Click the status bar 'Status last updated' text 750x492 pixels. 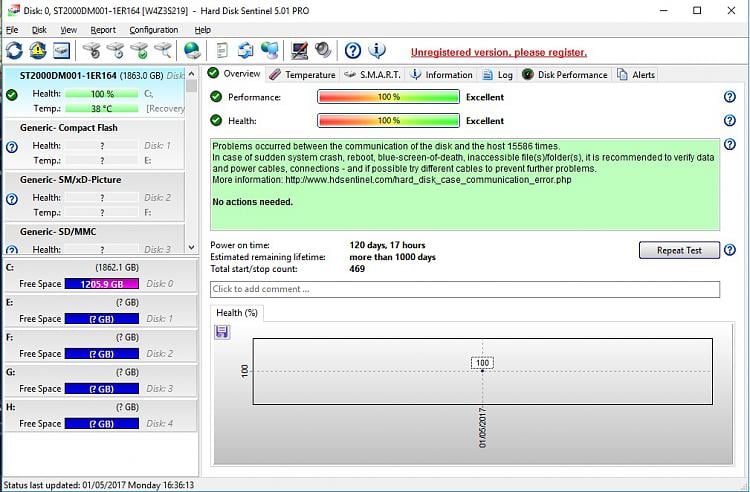coord(99,485)
